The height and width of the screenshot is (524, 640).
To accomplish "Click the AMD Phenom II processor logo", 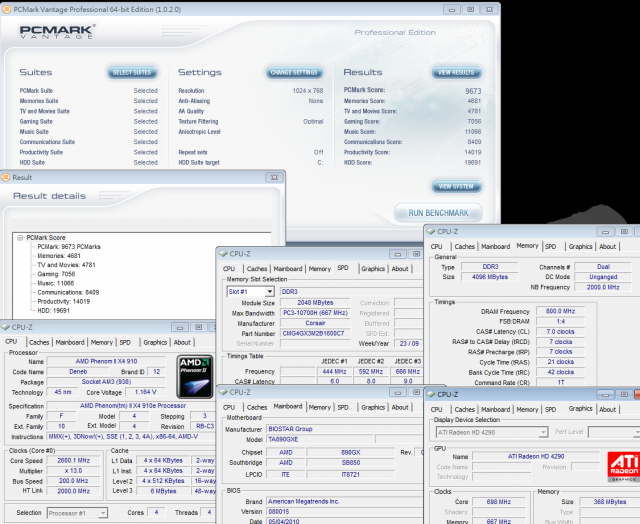I will click(195, 377).
